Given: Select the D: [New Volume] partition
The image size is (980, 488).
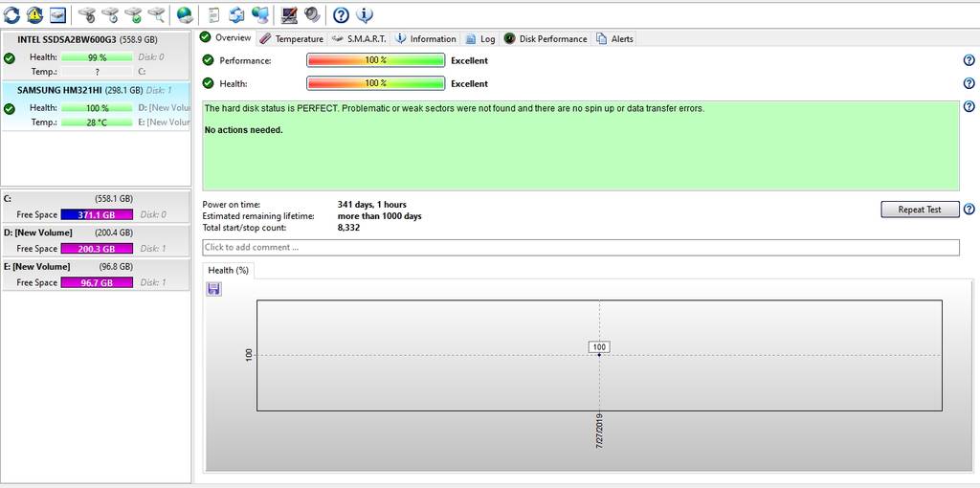Looking at the screenshot, I should coord(96,240).
